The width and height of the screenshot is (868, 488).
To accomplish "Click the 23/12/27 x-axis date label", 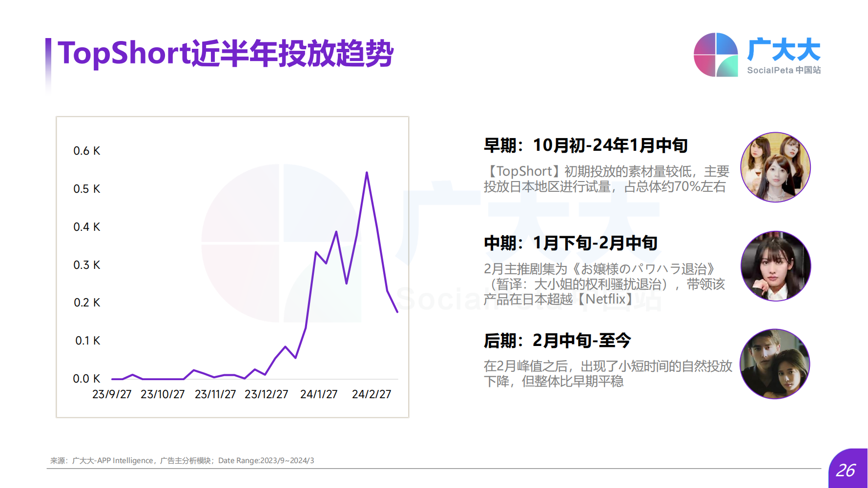I will [x=266, y=394].
